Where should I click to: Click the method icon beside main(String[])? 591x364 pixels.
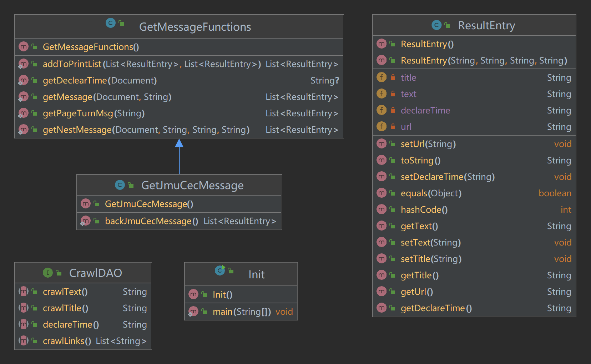(x=193, y=312)
